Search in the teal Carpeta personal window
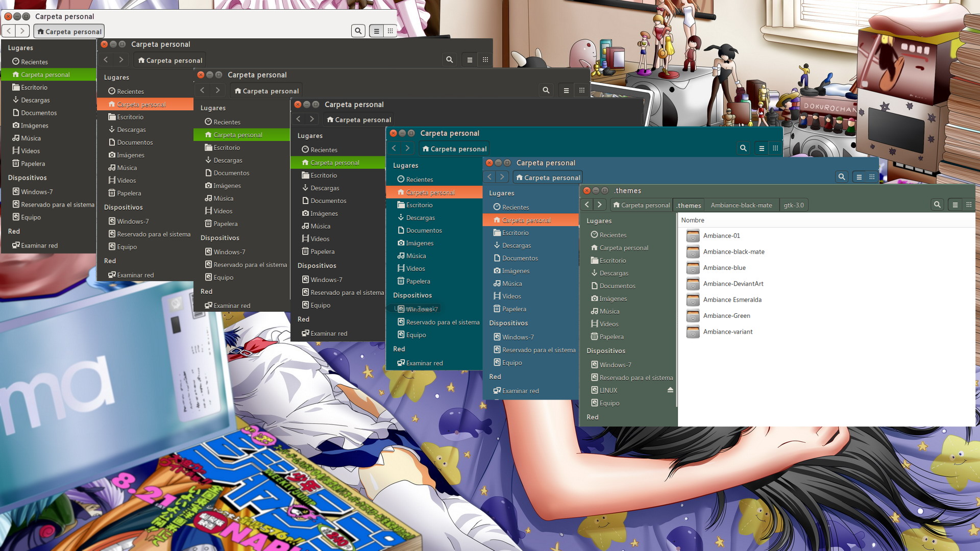Image resolution: width=980 pixels, height=551 pixels. pyautogui.click(x=743, y=148)
